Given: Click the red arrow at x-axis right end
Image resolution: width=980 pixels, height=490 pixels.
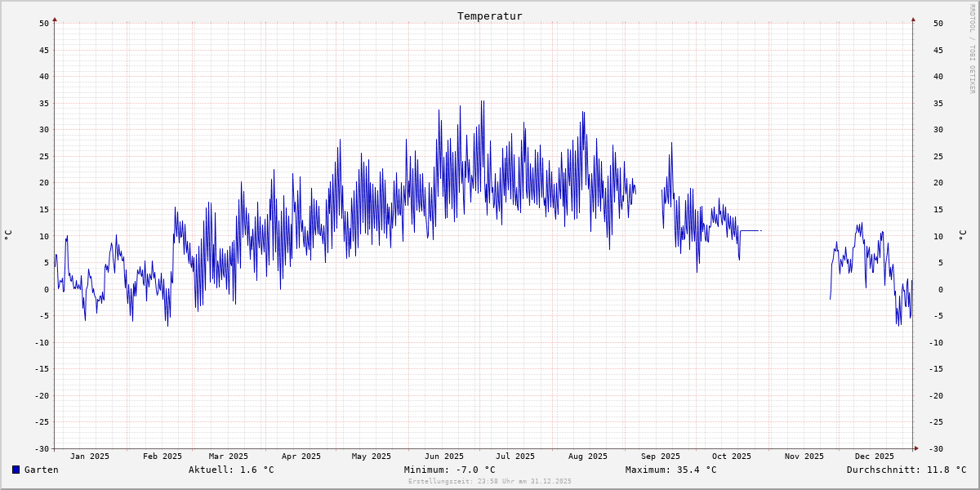Looking at the screenshot, I should point(915,448).
